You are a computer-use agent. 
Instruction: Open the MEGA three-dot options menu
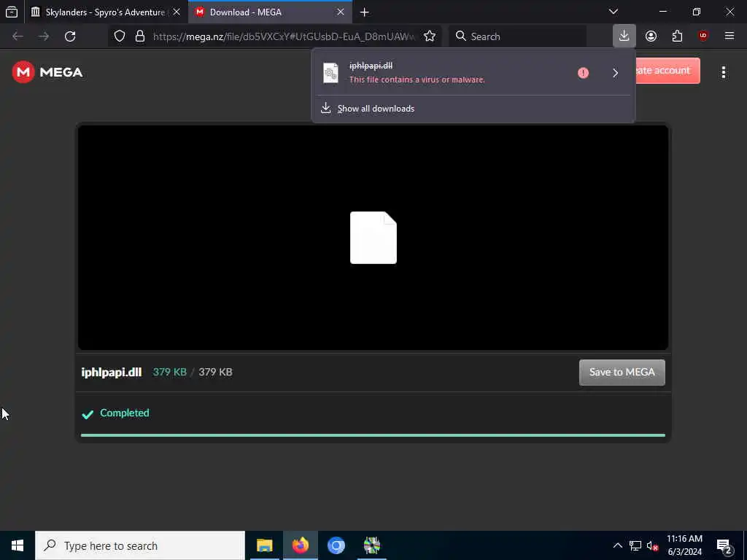click(723, 72)
